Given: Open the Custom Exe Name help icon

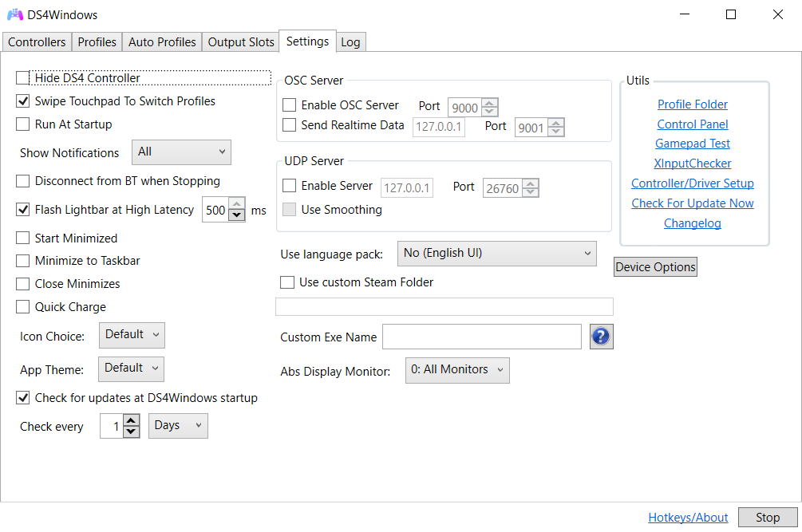Looking at the screenshot, I should [601, 337].
